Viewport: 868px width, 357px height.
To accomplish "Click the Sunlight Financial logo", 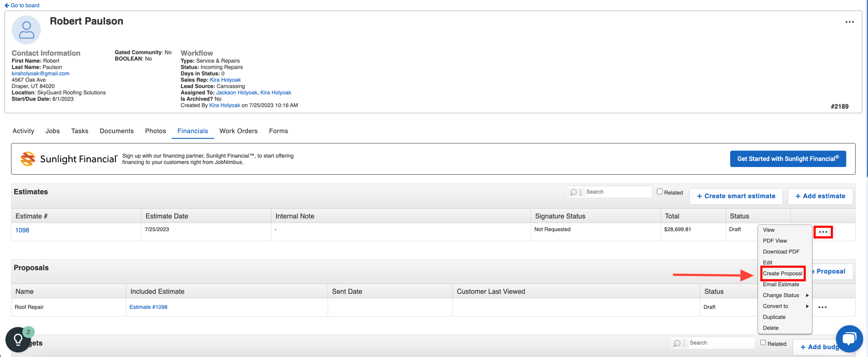I will point(69,159).
